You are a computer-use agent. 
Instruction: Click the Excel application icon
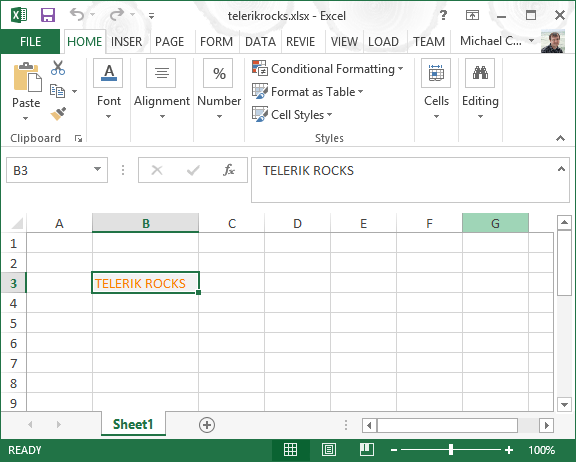(x=19, y=15)
